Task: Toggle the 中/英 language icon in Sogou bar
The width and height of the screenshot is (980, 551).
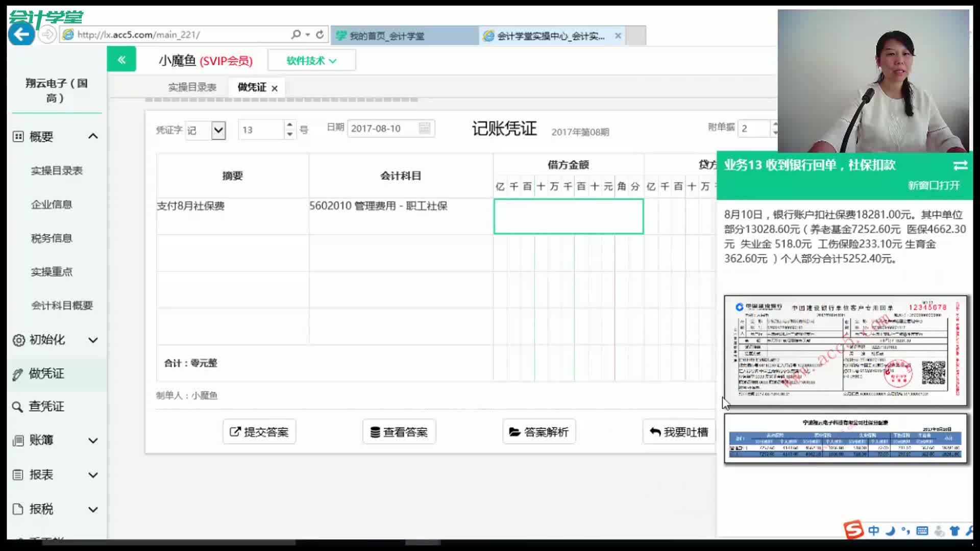Action: pyautogui.click(x=874, y=531)
